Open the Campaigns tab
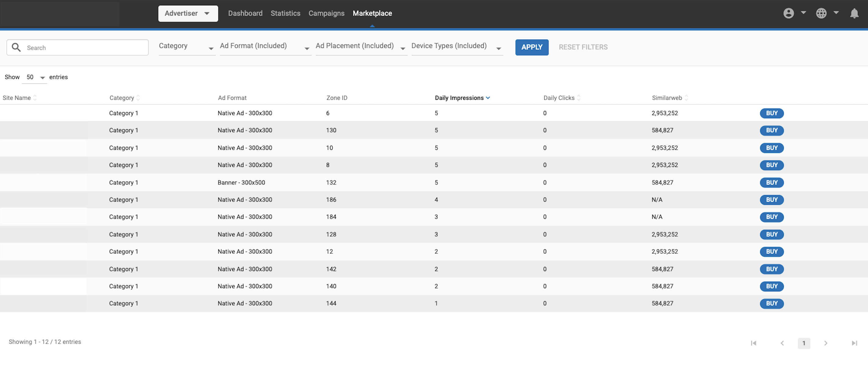The width and height of the screenshot is (868, 370). click(326, 13)
